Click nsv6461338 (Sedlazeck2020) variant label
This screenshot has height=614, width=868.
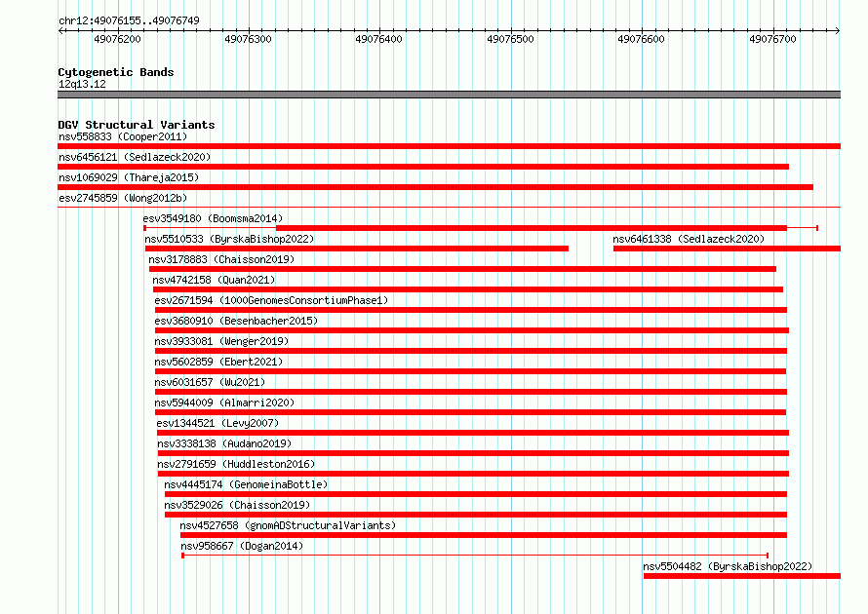689,239
